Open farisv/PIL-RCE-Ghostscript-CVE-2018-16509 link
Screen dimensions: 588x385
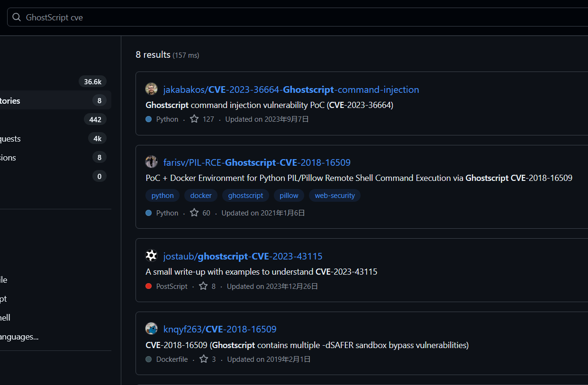257,162
